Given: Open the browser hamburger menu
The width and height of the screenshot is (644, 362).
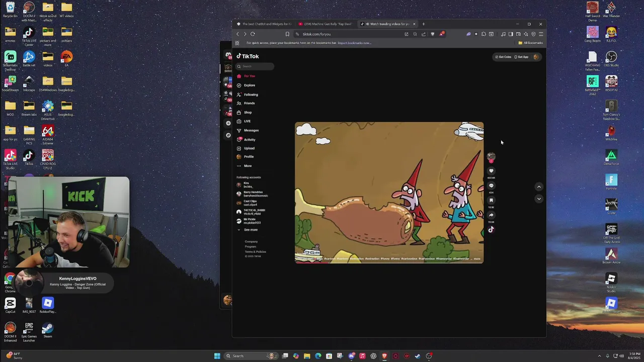Looking at the screenshot, I should [541, 34].
